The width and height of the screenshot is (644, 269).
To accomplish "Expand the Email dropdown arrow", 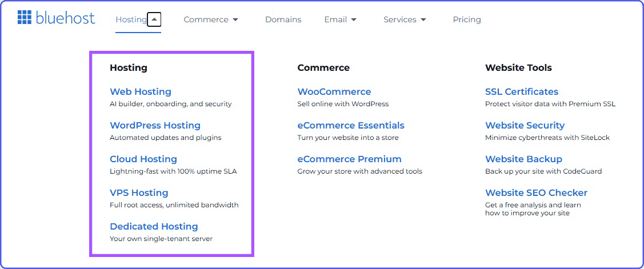I will [354, 20].
